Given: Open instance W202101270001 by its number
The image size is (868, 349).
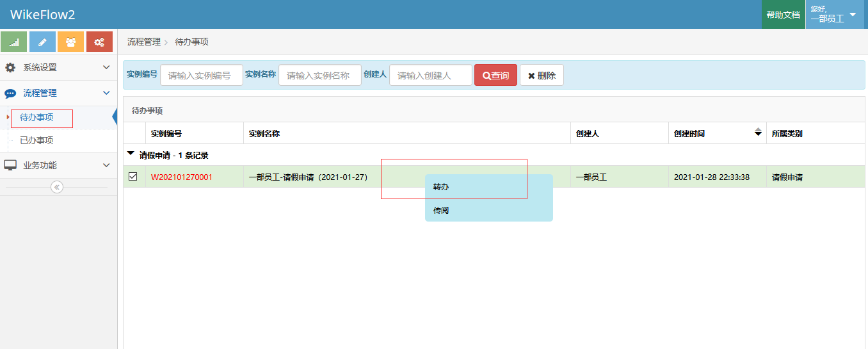Looking at the screenshot, I should (182, 177).
